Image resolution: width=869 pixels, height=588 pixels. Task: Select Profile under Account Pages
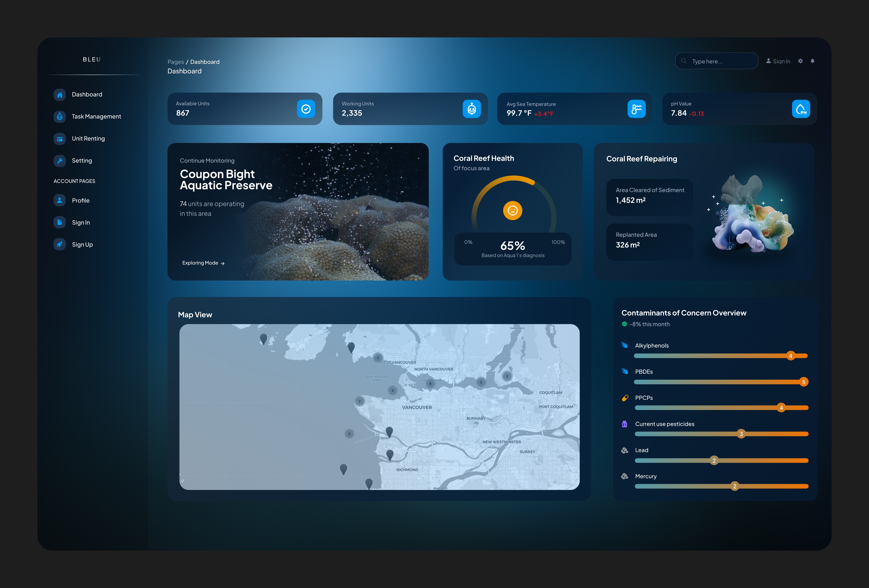(x=80, y=201)
